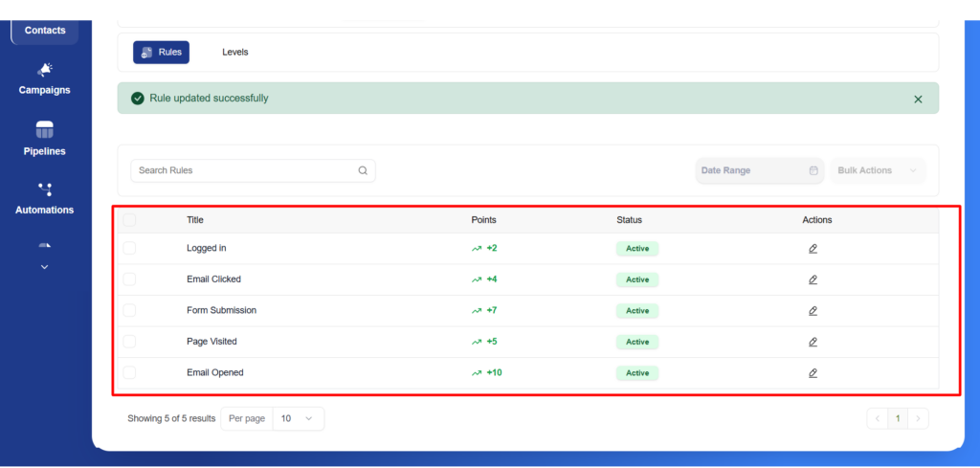The image size is (980, 468).
Task: Open the Bulk Actions dropdown
Action: click(877, 170)
